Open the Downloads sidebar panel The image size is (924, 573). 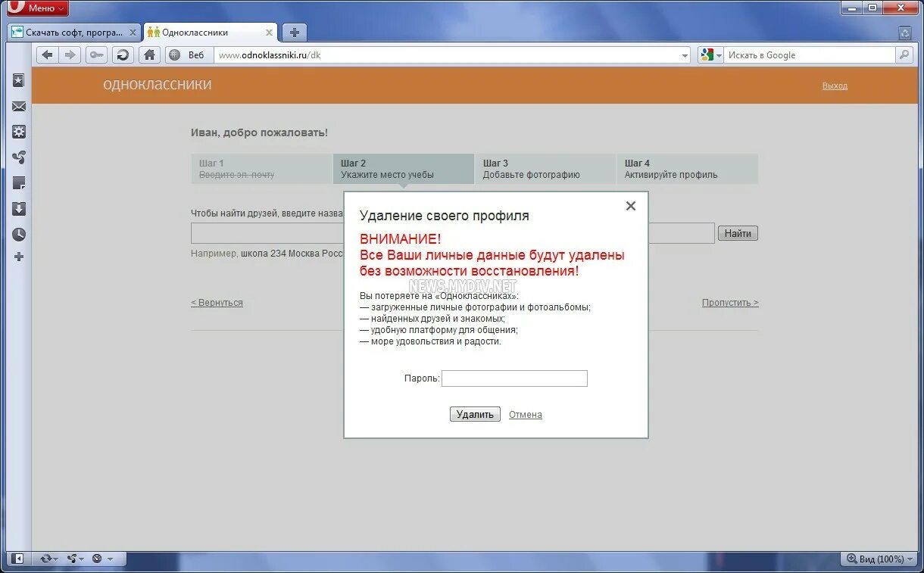click(x=19, y=209)
